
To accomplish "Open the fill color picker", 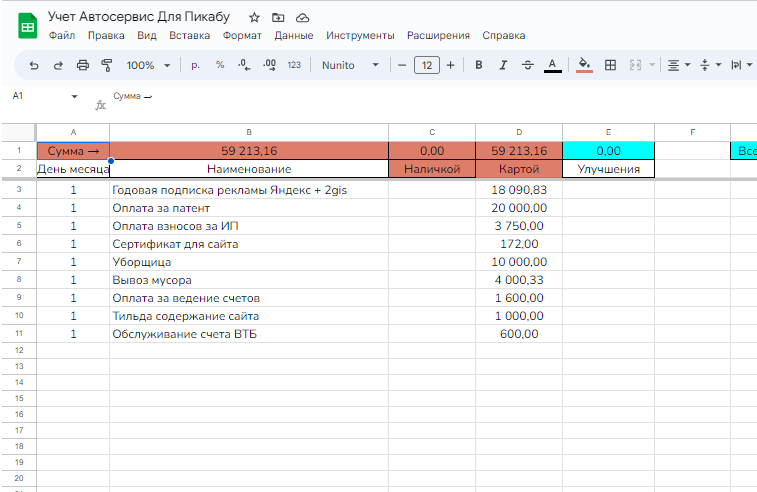I will coord(585,65).
